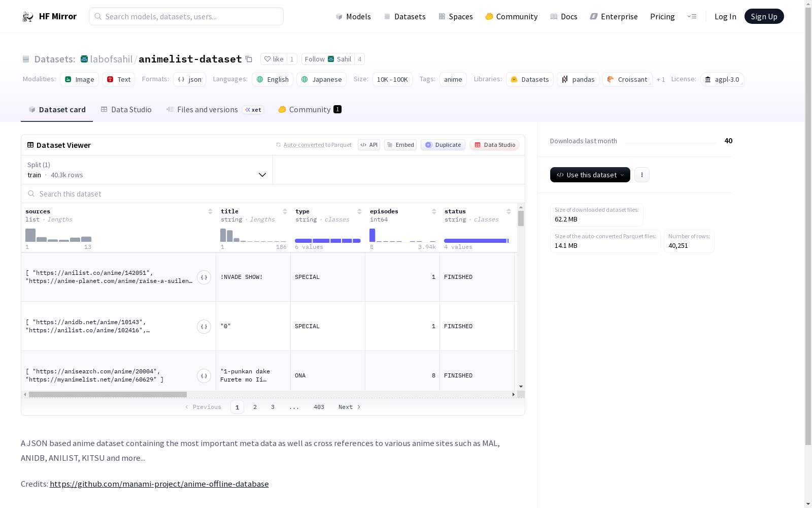This screenshot has width=812, height=508.
Task: Go to page 2 of the dataset
Action: (x=255, y=407)
